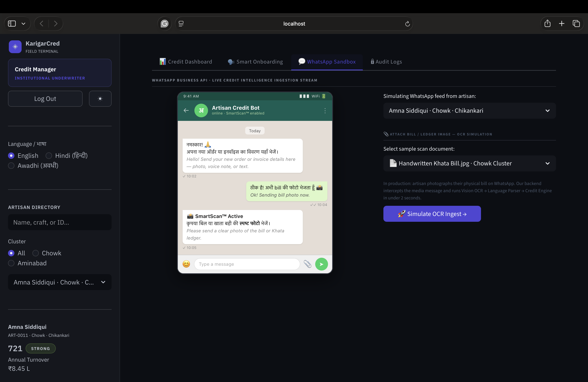
Task: Reload the localhost page
Action: tap(407, 24)
